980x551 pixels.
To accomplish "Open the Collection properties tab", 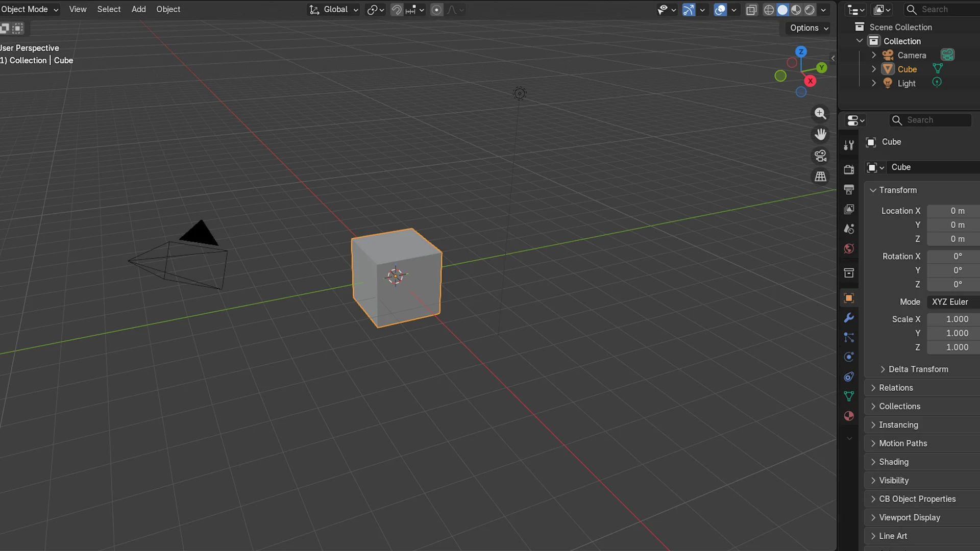I will point(849,273).
